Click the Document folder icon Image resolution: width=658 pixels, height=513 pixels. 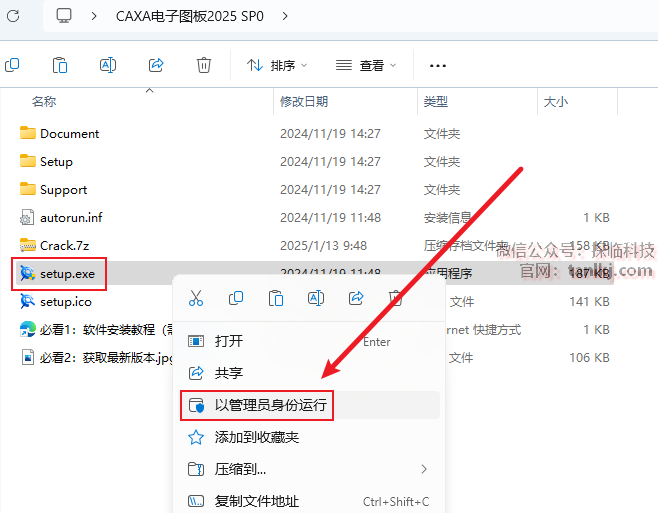(28, 133)
